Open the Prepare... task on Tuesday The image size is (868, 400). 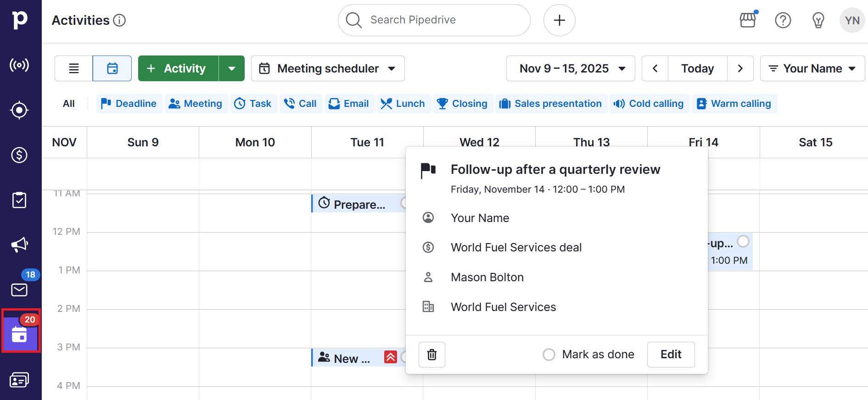tap(358, 204)
